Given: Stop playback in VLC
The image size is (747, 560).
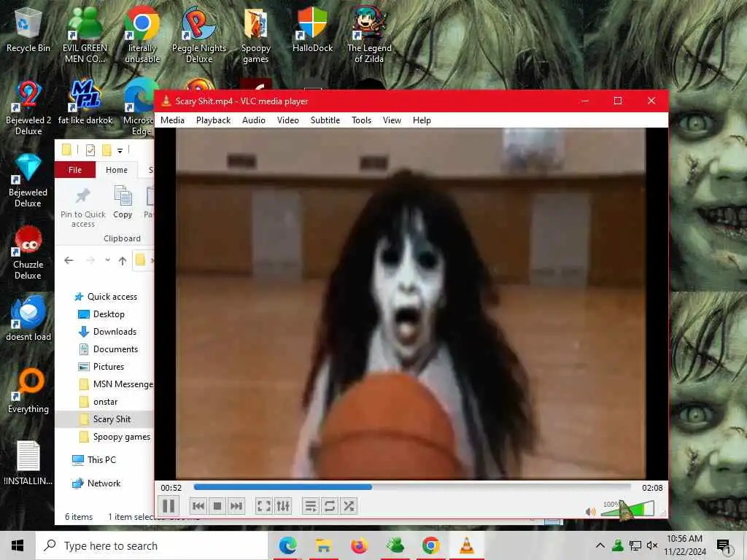Looking at the screenshot, I should (x=217, y=506).
